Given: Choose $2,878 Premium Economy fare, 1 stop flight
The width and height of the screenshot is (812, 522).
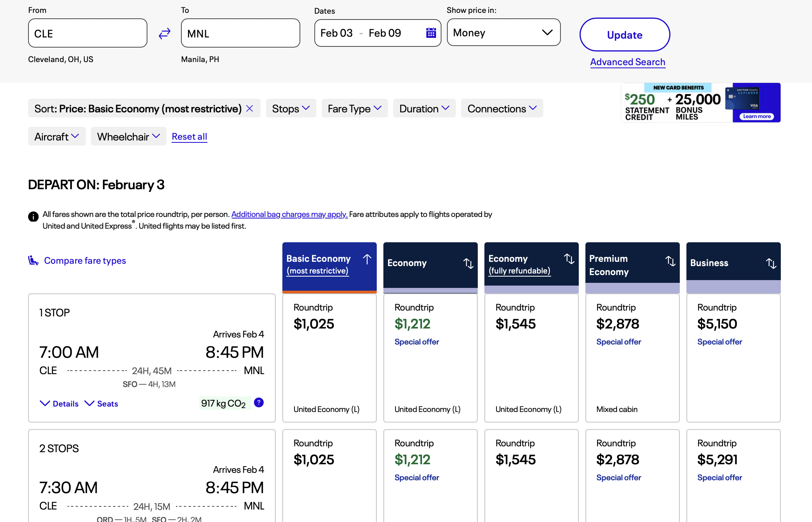Looking at the screenshot, I should click(632, 358).
